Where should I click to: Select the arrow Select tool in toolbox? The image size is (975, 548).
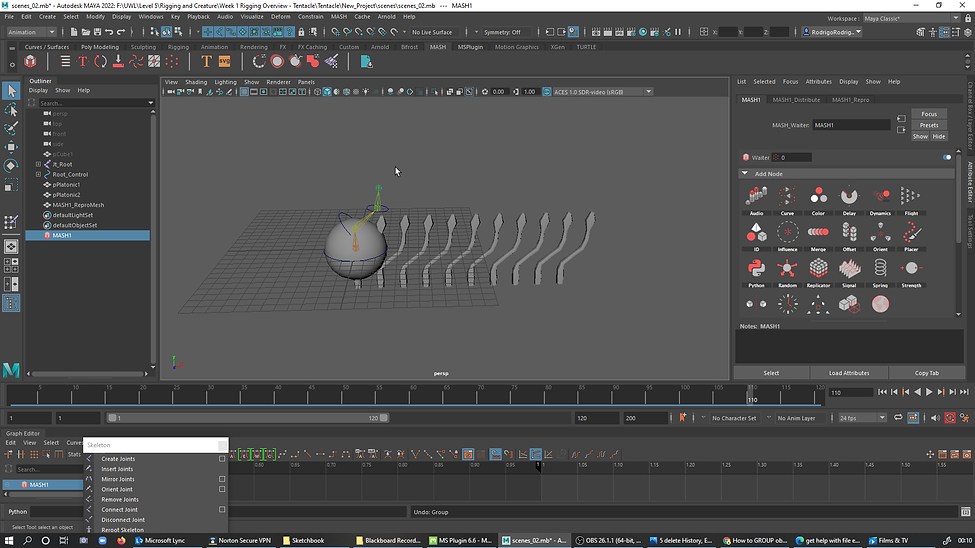coord(11,91)
